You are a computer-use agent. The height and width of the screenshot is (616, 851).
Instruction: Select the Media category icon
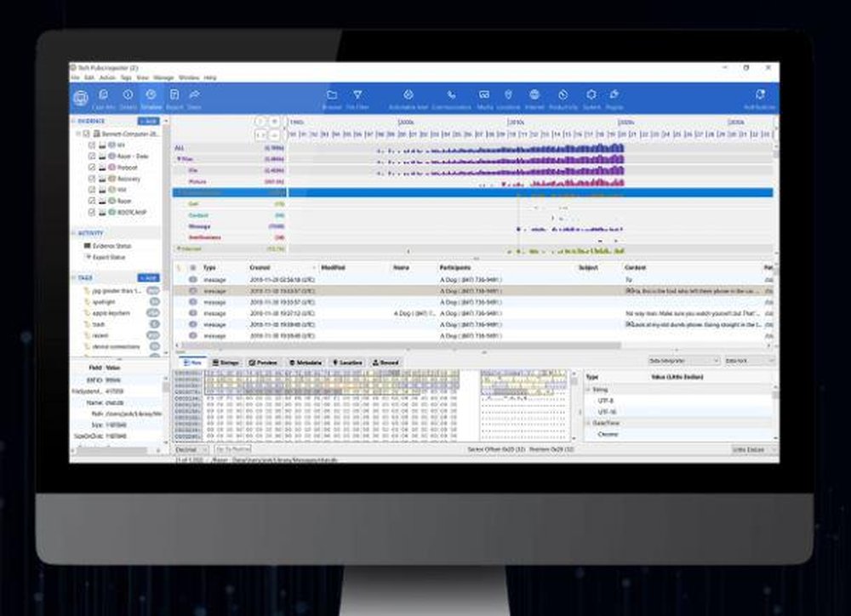tap(485, 96)
